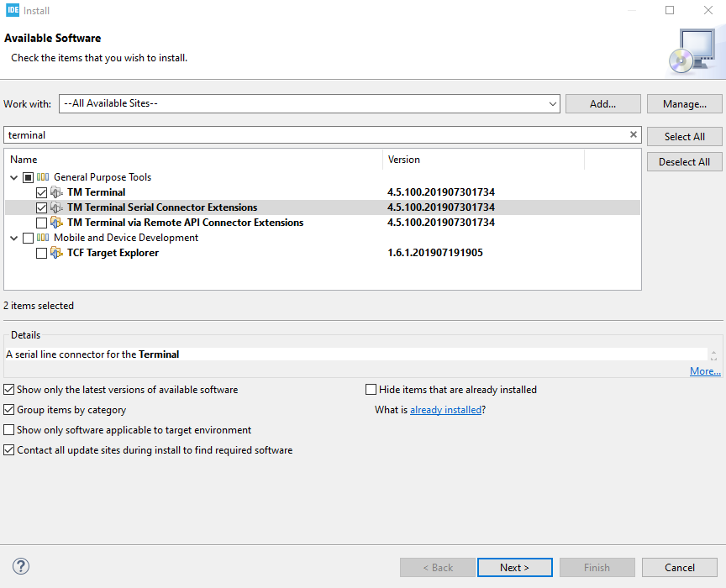Click the terminal filter text field
The image size is (726, 588).
pyautogui.click(x=317, y=134)
